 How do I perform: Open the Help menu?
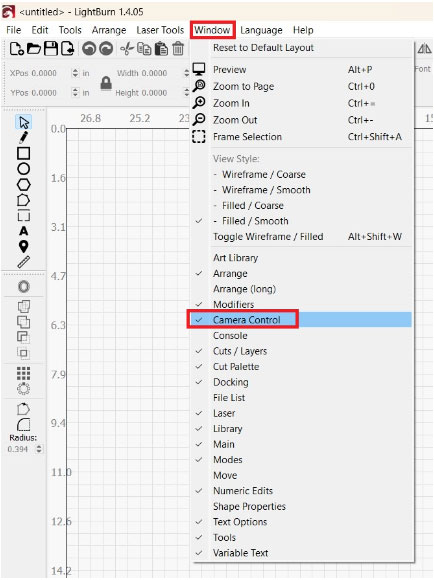(303, 30)
